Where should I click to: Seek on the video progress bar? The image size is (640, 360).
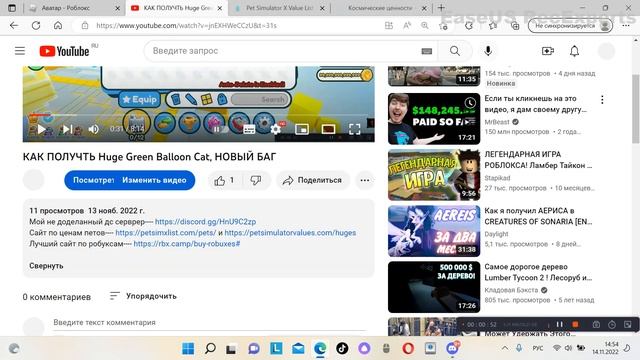pyautogui.click(x=198, y=116)
